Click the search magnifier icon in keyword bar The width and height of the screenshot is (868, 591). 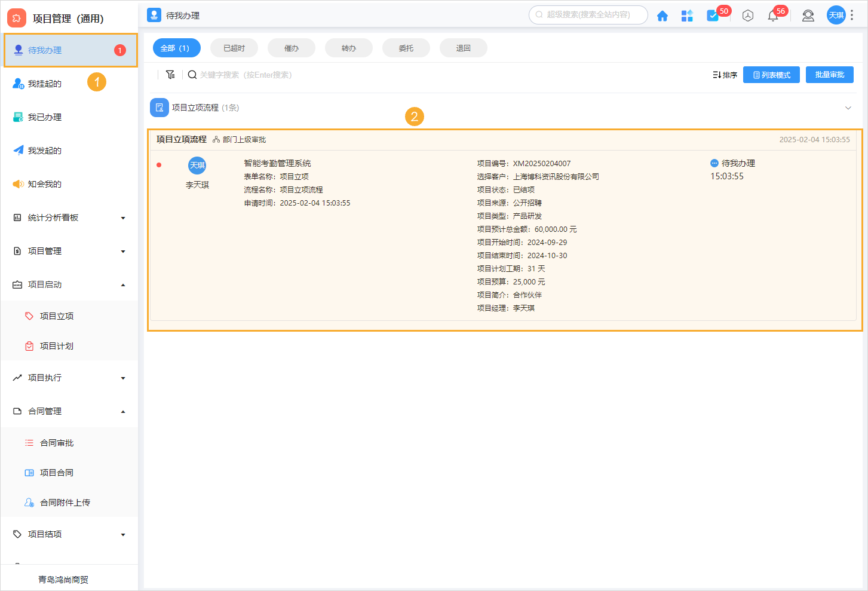[x=192, y=75]
